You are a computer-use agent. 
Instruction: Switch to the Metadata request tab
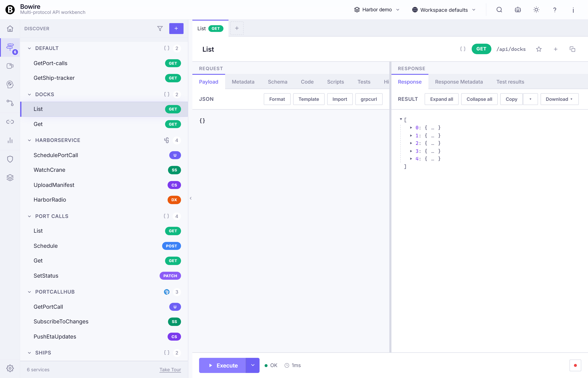click(x=243, y=82)
